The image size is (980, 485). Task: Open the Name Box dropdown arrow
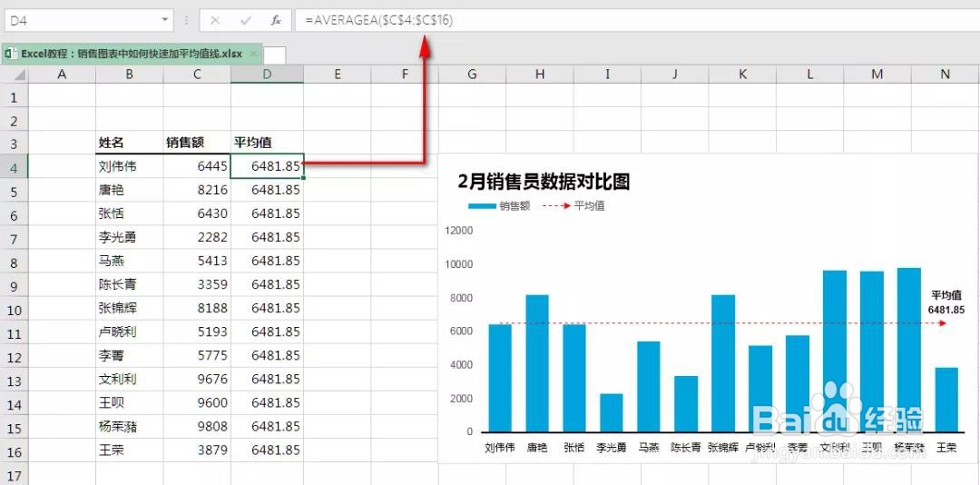(x=165, y=20)
